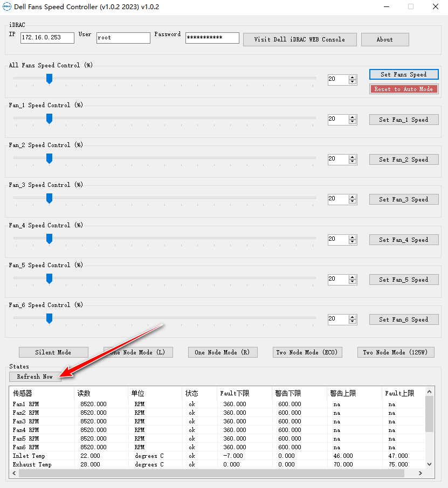Decrease Fan_1 speed with down arrow
448x488 pixels.
353,122
